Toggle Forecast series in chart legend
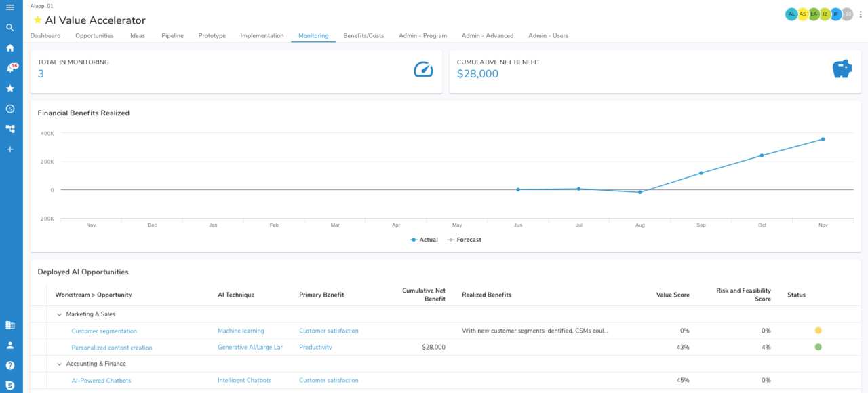868x393 pixels. pyautogui.click(x=465, y=240)
